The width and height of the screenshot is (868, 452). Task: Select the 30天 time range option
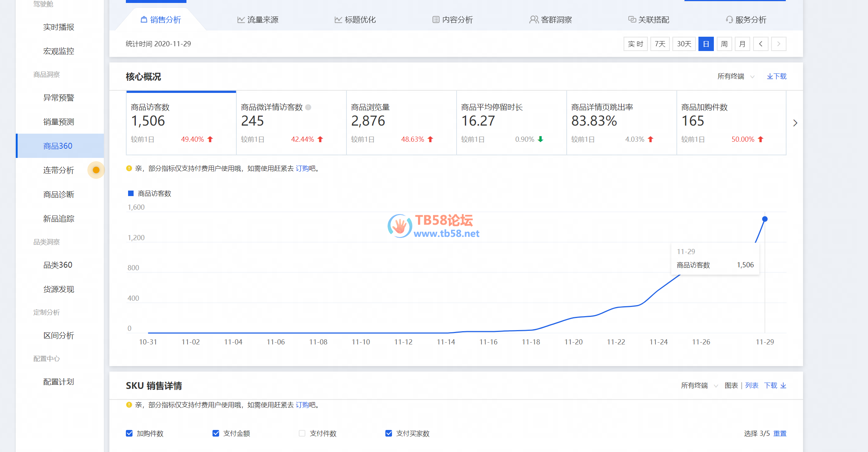click(684, 44)
